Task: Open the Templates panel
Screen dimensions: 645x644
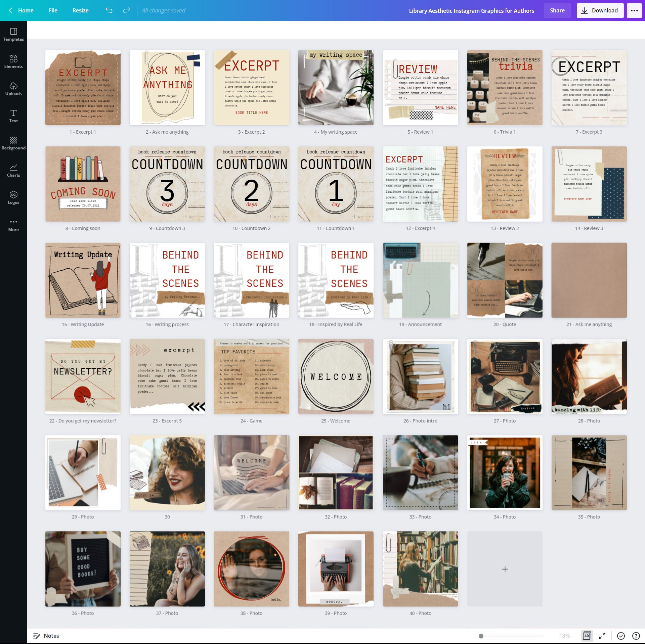Action: point(13,35)
